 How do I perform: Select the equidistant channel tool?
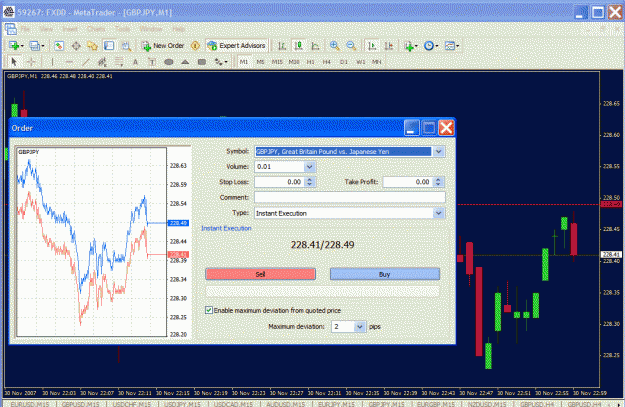[102, 62]
